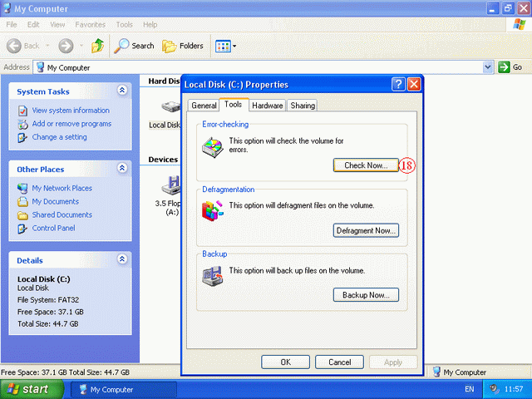Screen dimensions: 532x399
Task: Click the green Go arrow button
Action: tap(504, 66)
